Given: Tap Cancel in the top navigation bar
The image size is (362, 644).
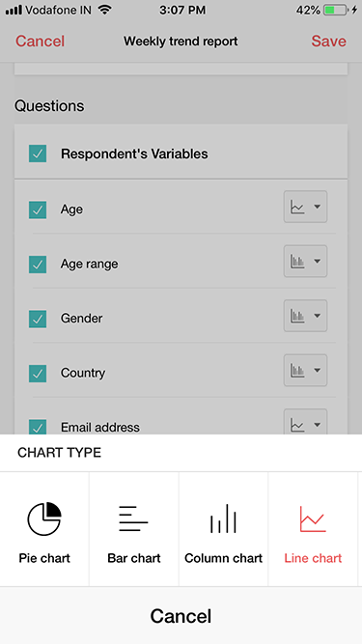Looking at the screenshot, I should pyautogui.click(x=41, y=42).
